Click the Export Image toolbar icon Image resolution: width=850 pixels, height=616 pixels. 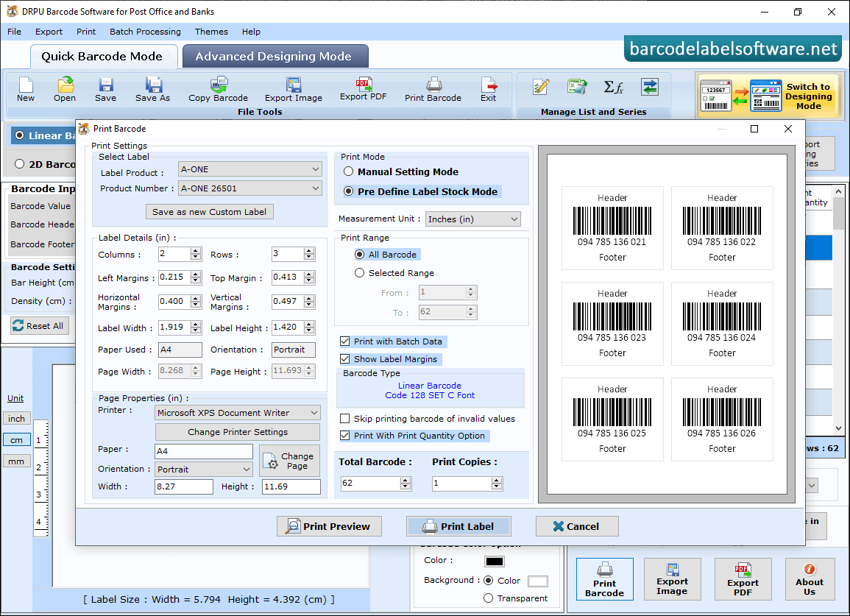click(294, 90)
